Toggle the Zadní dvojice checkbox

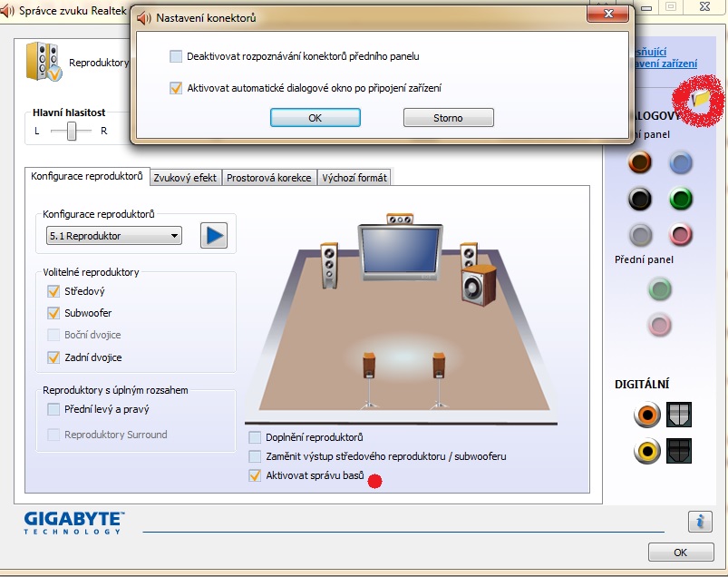click(x=53, y=357)
